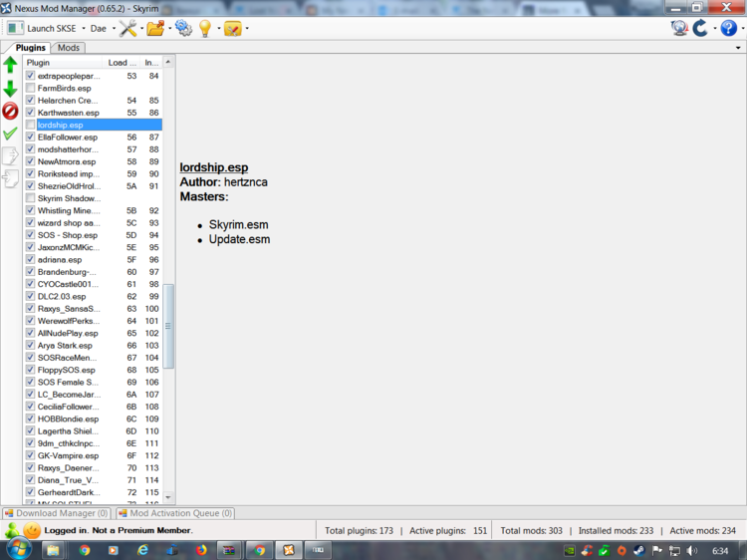Click the Dae profile button
This screenshot has height=560, width=747.
99,29
